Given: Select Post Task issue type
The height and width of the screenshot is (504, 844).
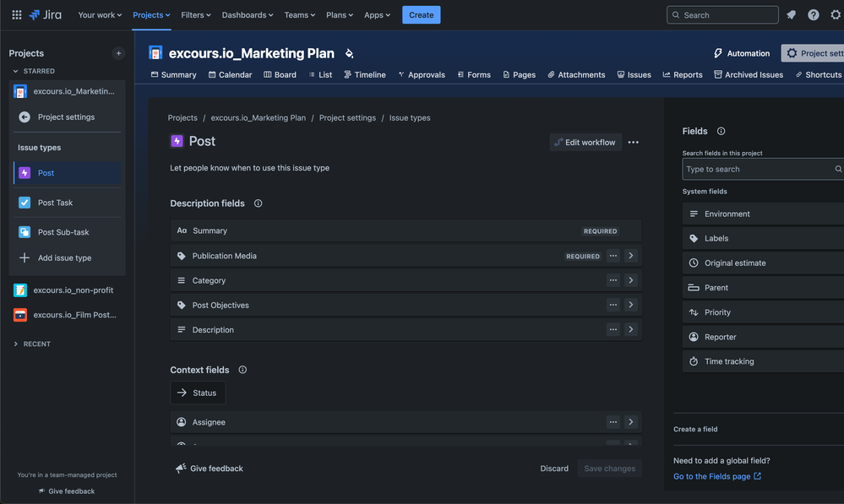Looking at the screenshot, I should pos(68,203).
